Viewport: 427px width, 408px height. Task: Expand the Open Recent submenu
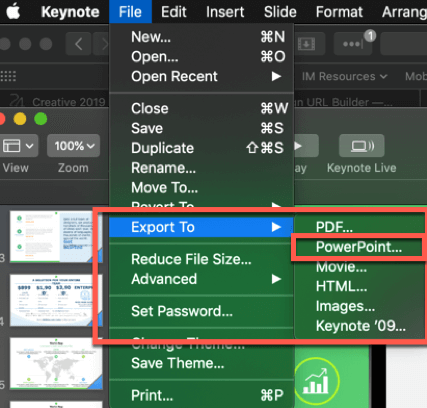point(201,76)
